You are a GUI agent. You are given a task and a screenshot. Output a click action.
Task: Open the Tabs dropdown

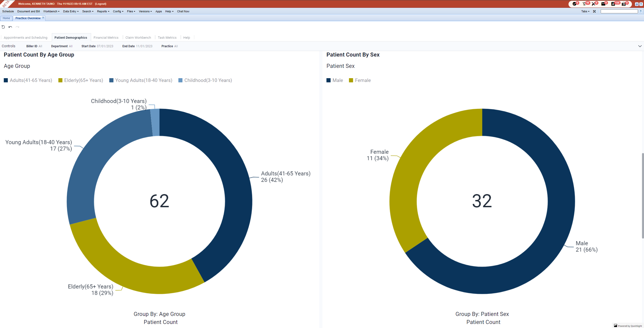[x=585, y=11]
